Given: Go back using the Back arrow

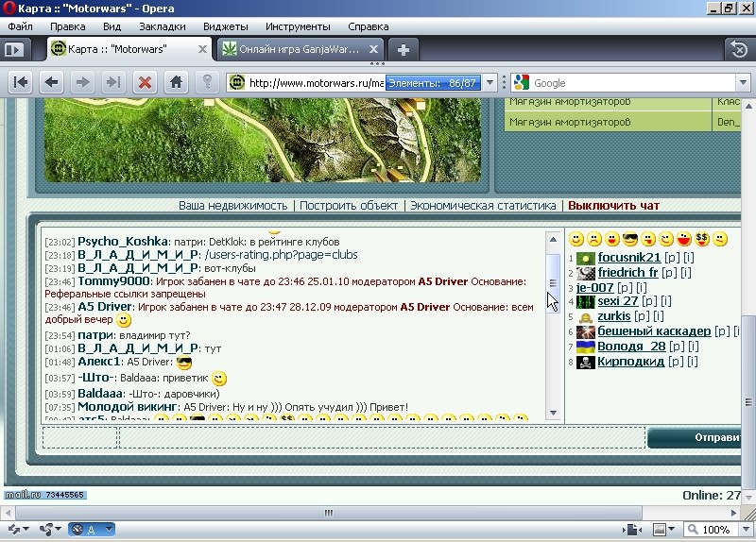Looking at the screenshot, I should point(52,83).
